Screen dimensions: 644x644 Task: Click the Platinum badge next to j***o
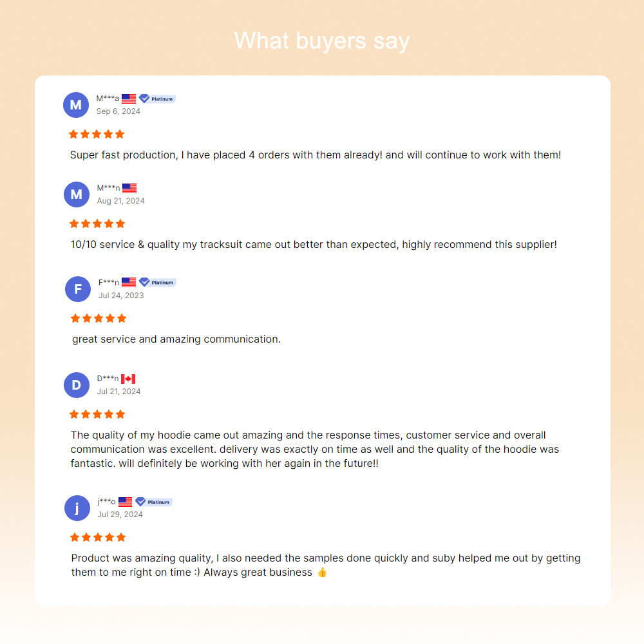(x=153, y=502)
